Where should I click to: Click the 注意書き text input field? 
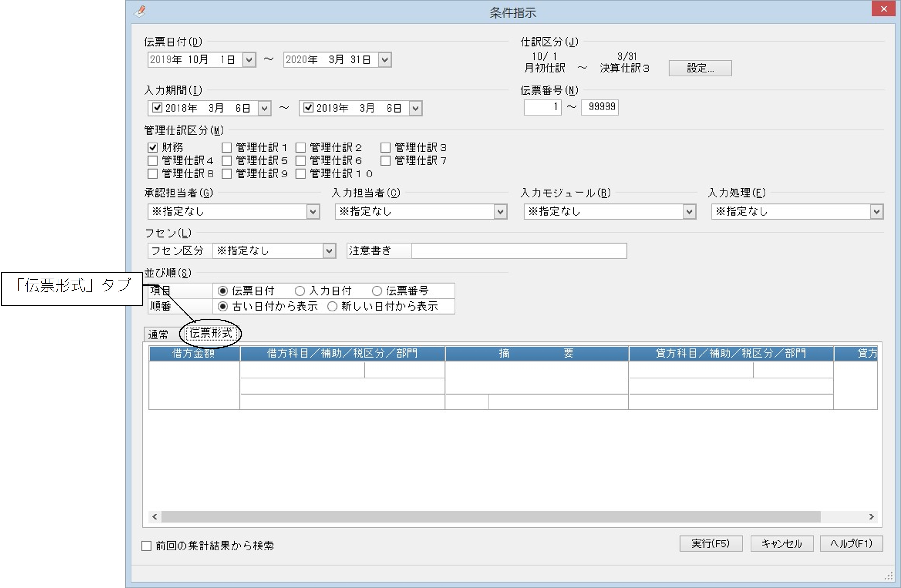[x=519, y=251]
